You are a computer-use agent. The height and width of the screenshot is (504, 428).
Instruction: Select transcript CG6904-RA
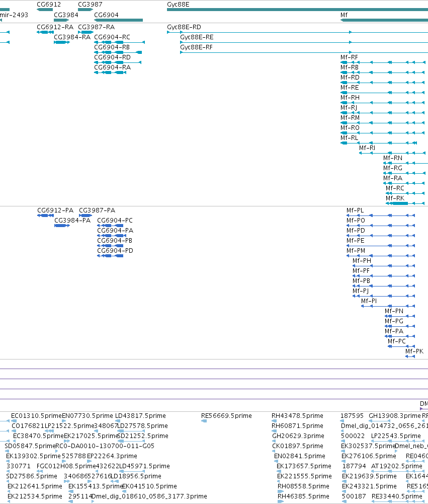[112, 67]
